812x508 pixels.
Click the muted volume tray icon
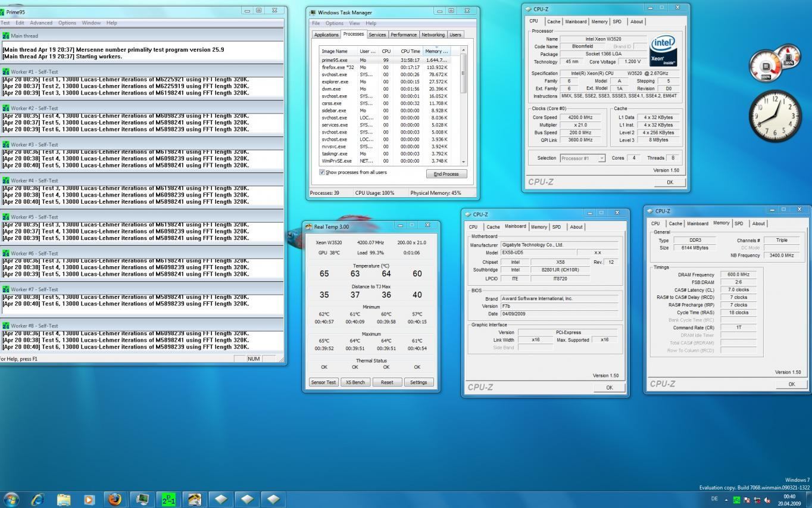[767, 500]
